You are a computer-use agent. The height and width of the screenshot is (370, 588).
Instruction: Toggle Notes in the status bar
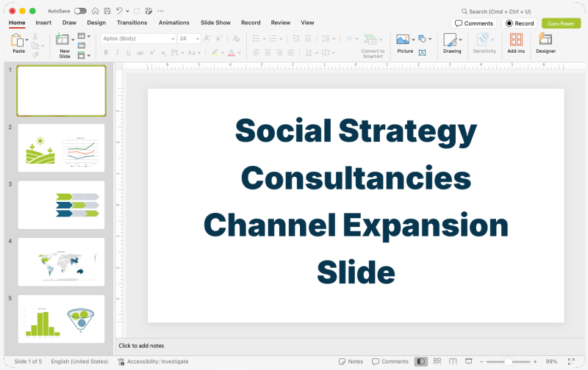[351, 361]
